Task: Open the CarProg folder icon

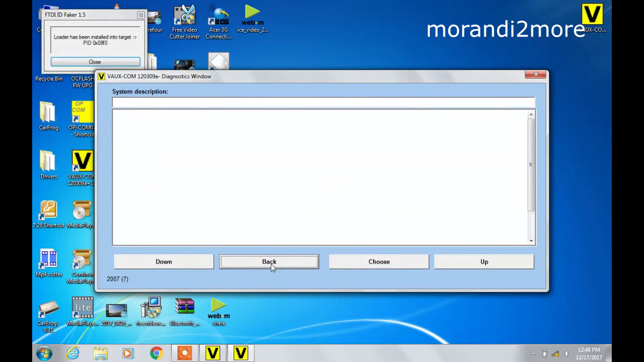Action: point(48,116)
